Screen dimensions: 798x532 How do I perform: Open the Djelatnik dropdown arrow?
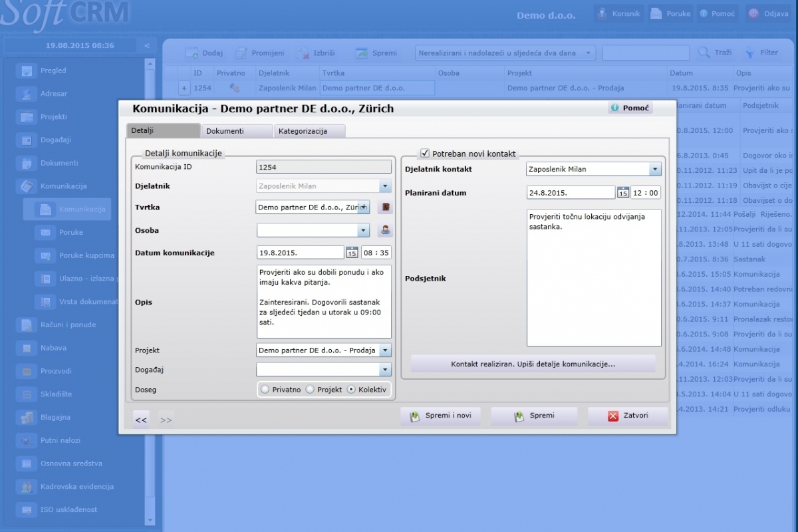point(385,187)
